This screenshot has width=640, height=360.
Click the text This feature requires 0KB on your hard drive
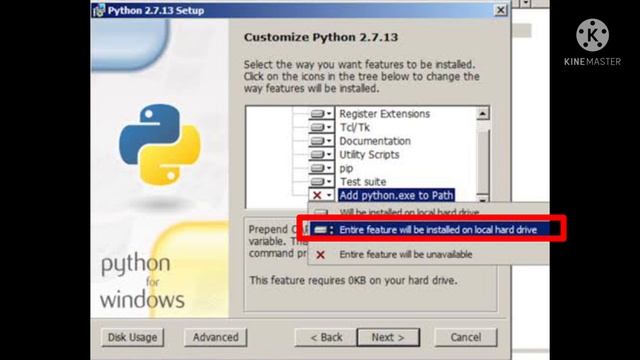point(353,280)
